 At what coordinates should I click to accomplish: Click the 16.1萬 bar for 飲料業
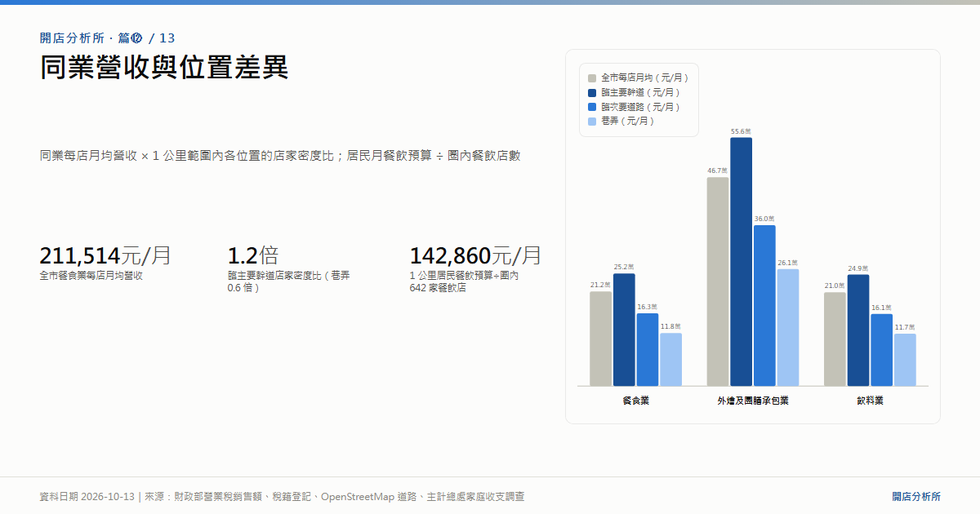point(882,350)
